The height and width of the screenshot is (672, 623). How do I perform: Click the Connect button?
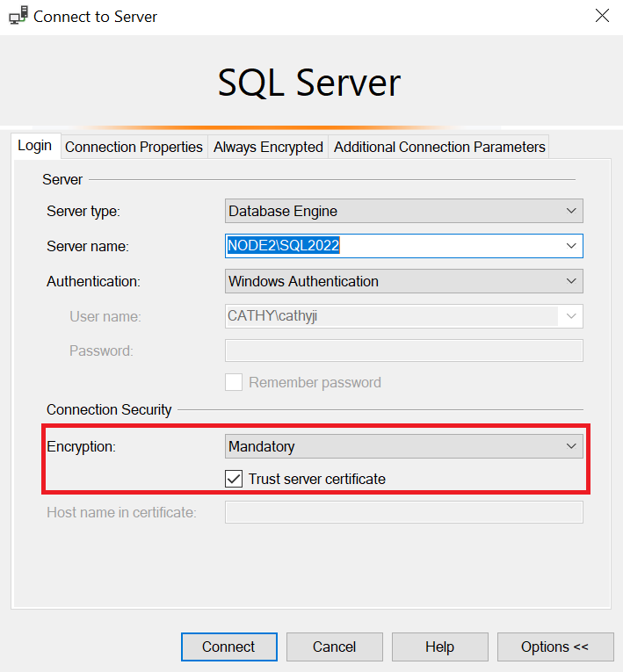click(x=229, y=647)
